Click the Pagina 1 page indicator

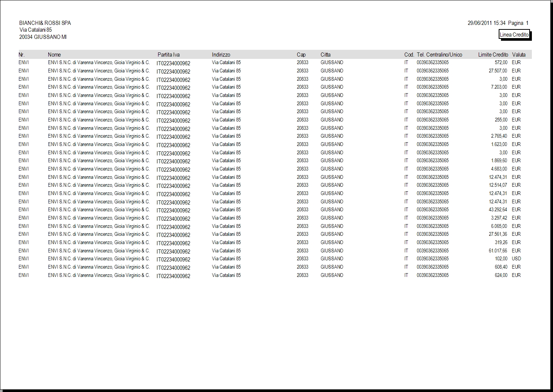(x=518, y=23)
